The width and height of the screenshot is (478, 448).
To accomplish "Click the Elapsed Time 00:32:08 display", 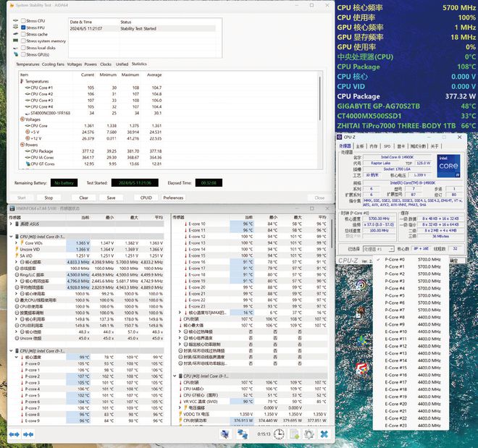I will pos(209,182).
